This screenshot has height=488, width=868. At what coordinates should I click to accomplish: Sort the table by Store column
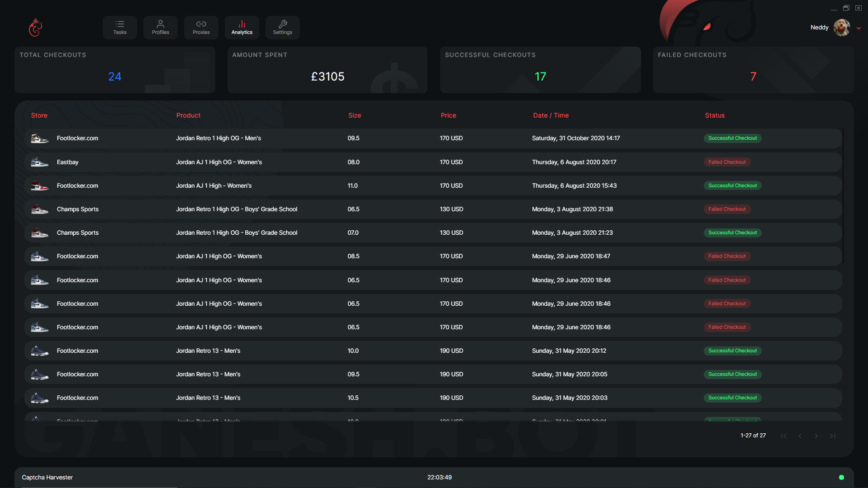coord(39,115)
